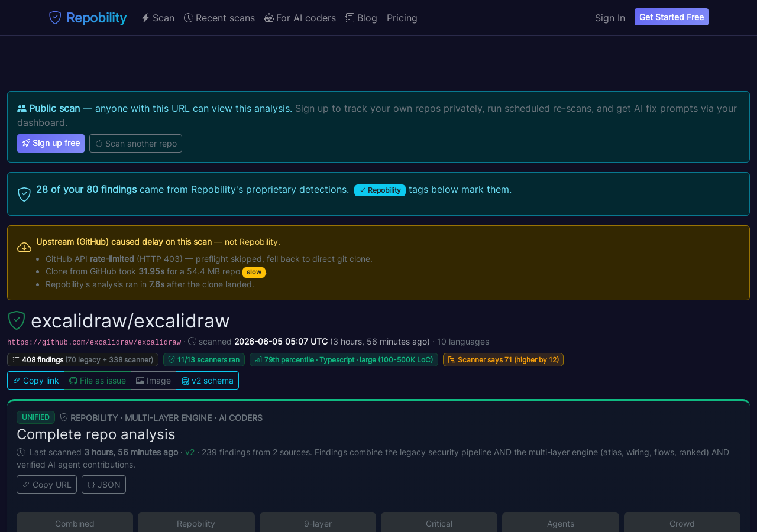Click the 408 findings badge

pyautogui.click(x=83, y=359)
